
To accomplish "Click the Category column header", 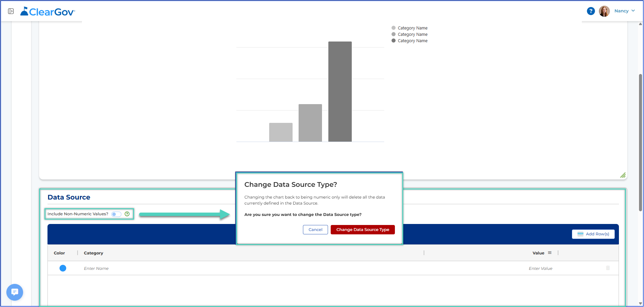I will (x=93, y=253).
